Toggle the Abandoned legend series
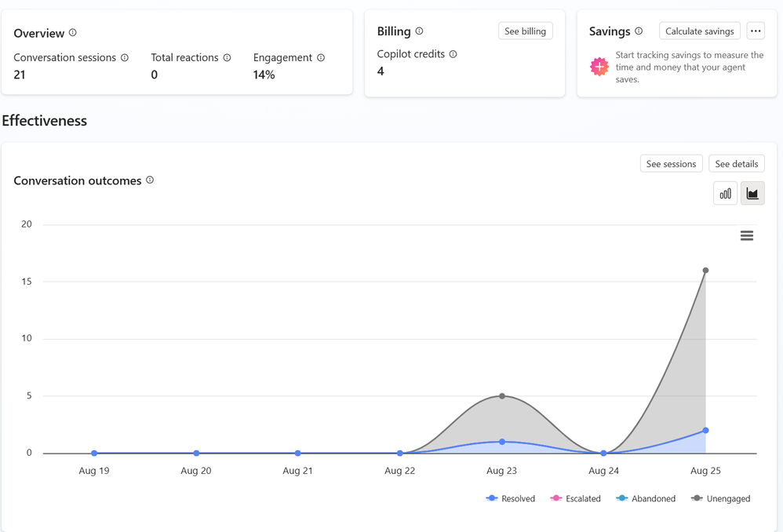This screenshot has width=783, height=532. point(646,498)
